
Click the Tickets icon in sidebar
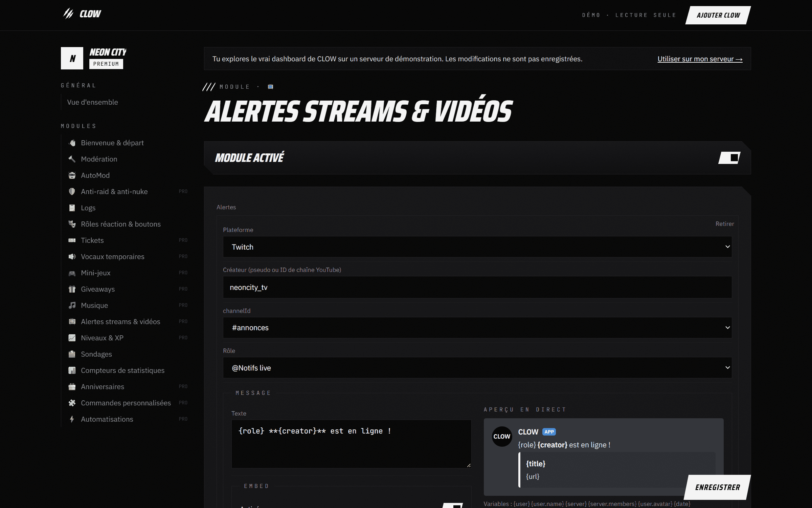click(x=72, y=240)
